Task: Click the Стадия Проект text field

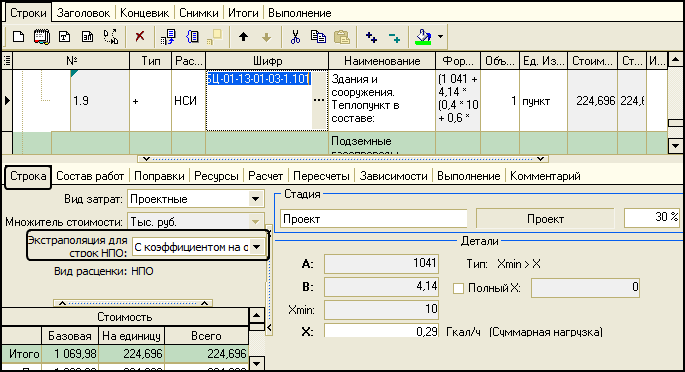Action: 374,218
